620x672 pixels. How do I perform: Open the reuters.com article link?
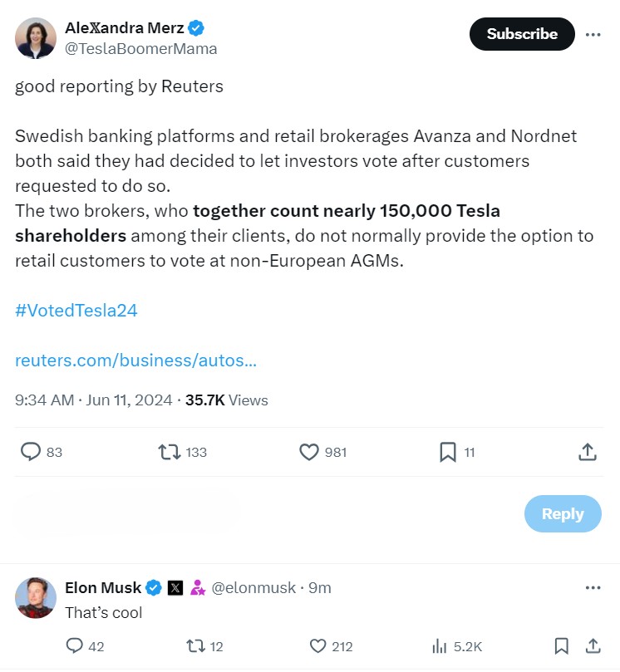pyautogui.click(x=135, y=361)
